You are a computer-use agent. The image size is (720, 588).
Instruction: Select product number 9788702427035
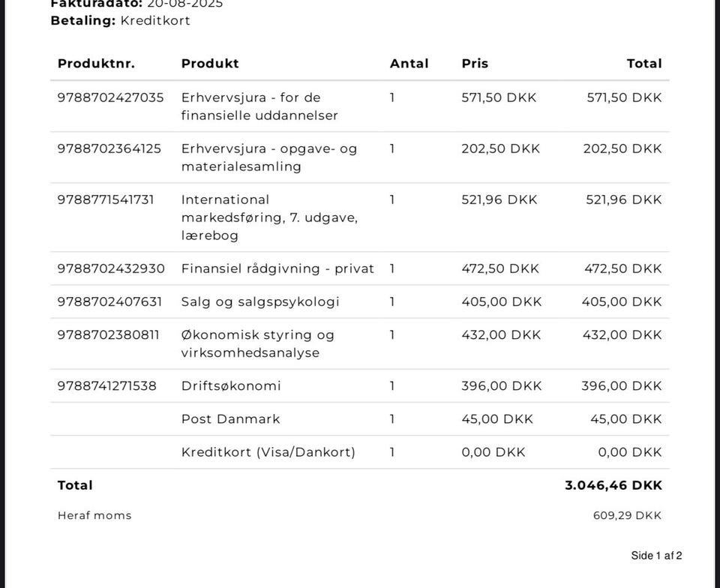pyautogui.click(x=110, y=97)
